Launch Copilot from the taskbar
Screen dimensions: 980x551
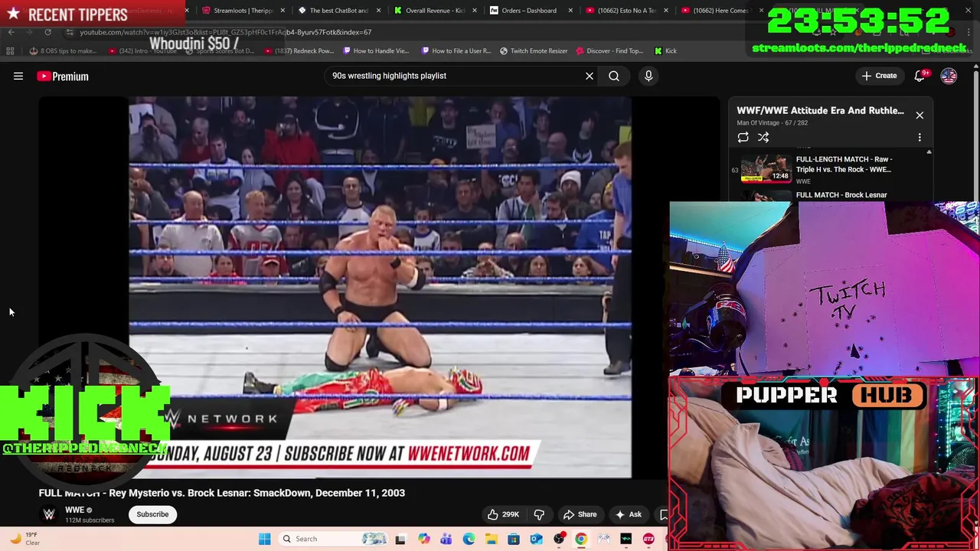click(423, 539)
